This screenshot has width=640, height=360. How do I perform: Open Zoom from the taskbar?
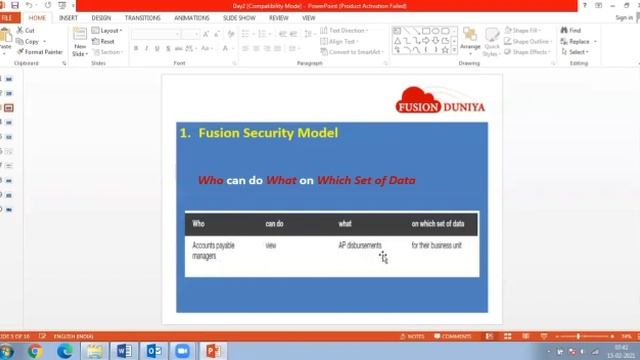[183, 351]
